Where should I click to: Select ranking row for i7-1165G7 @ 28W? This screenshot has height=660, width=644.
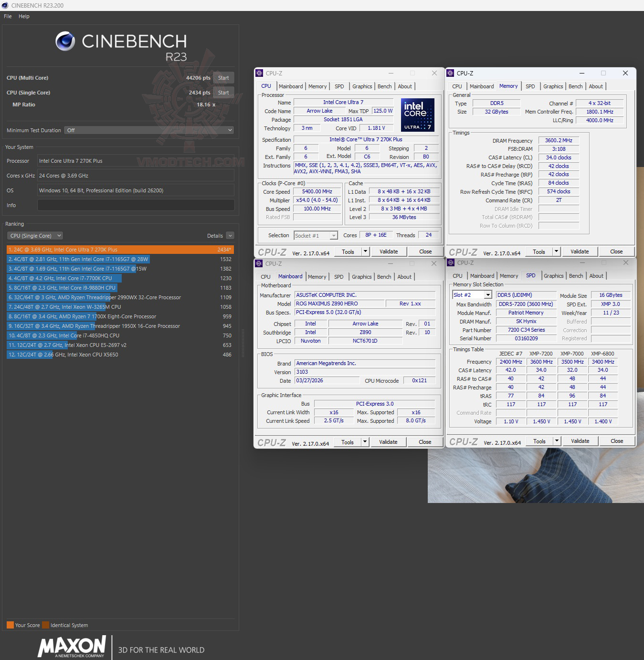click(x=120, y=259)
